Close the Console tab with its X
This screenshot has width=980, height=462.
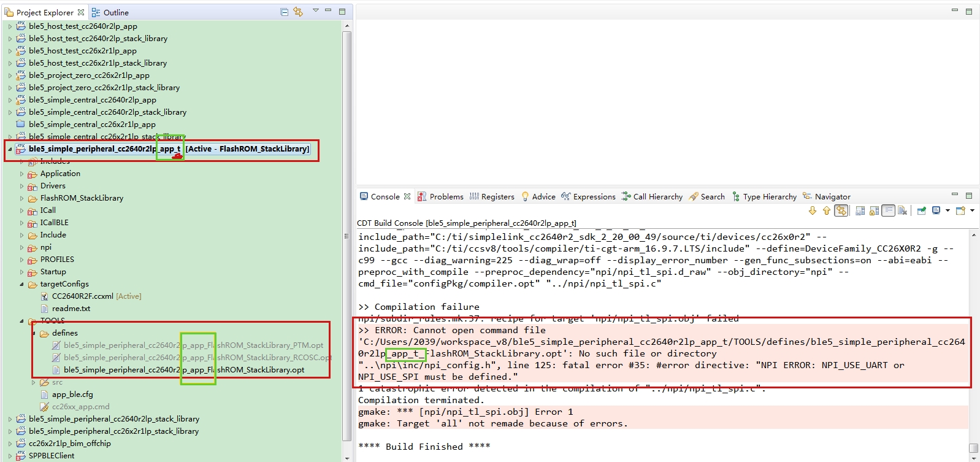407,196
